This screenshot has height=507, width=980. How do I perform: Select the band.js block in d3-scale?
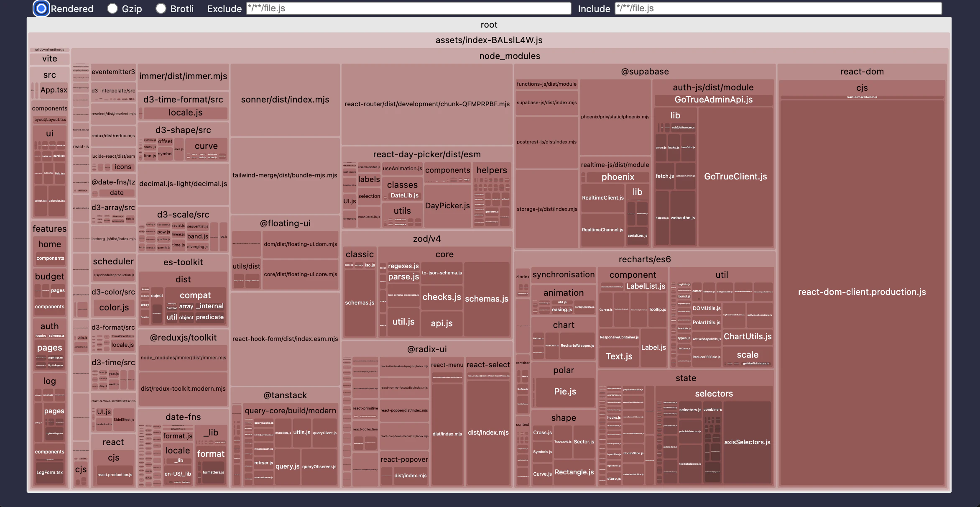click(198, 236)
